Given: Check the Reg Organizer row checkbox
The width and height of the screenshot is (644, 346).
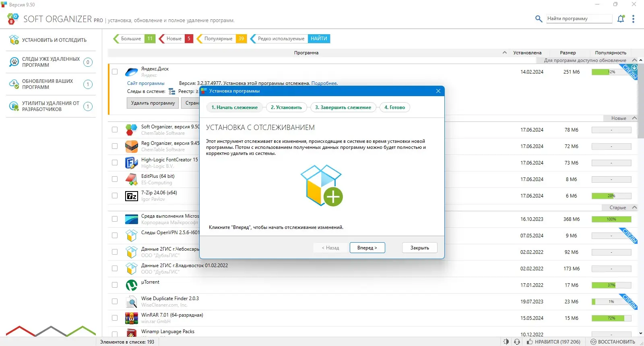Looking at the screenshot, I should [x=115, y=146].
